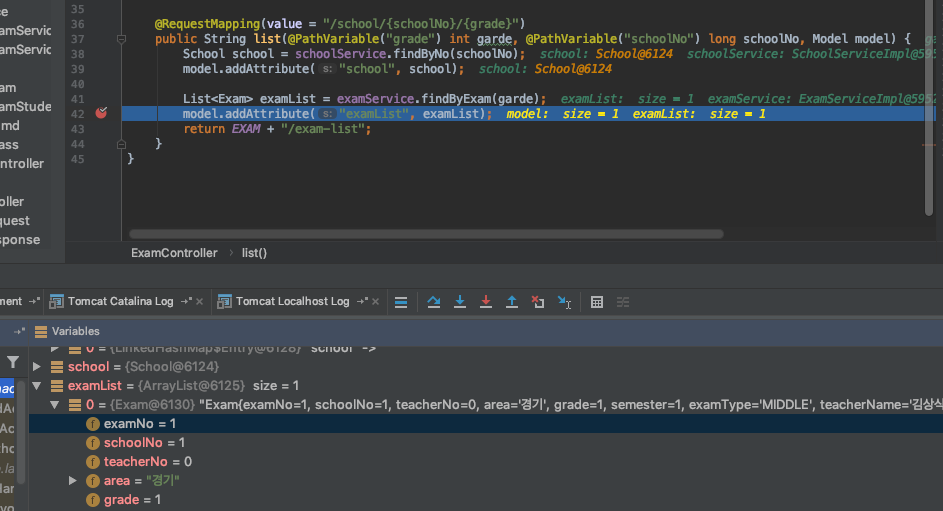Select the schoolNo = 1 field
Image resolution: width=943 pixels, height=511 pixels.
(486, 442)
